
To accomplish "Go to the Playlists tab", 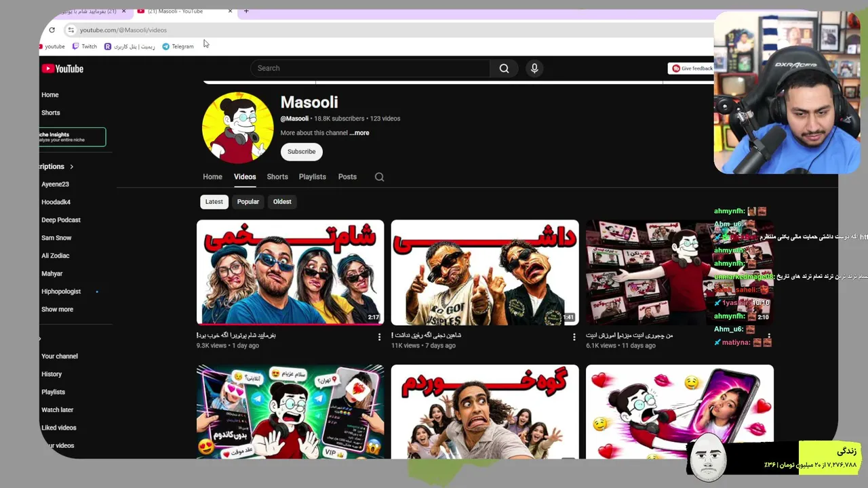I will (x=313, y=177).
